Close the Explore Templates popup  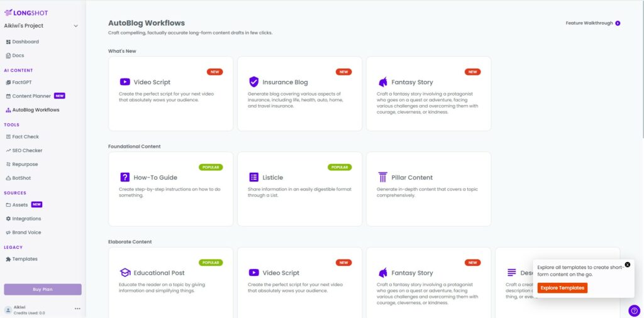tap(627, 265)
